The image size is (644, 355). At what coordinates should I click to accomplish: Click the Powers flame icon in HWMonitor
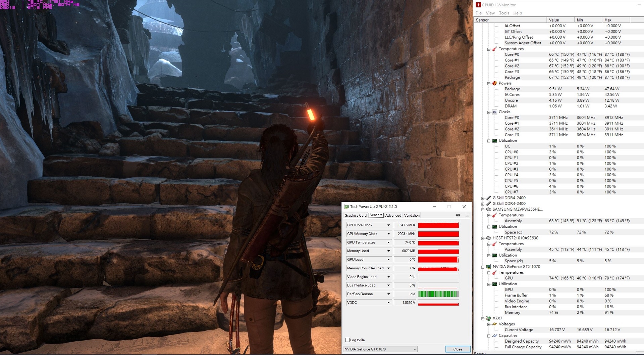coord(494,83)
